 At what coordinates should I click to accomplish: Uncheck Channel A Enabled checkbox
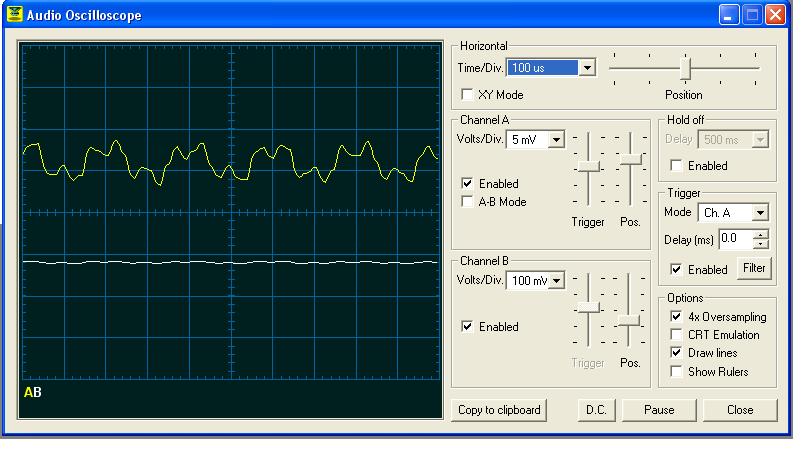point(467,183)
